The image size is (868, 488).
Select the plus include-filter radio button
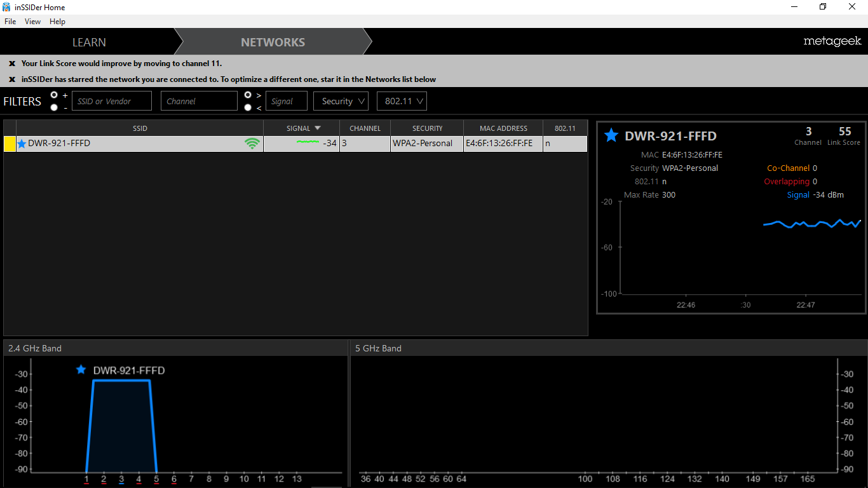coord(54,95)
